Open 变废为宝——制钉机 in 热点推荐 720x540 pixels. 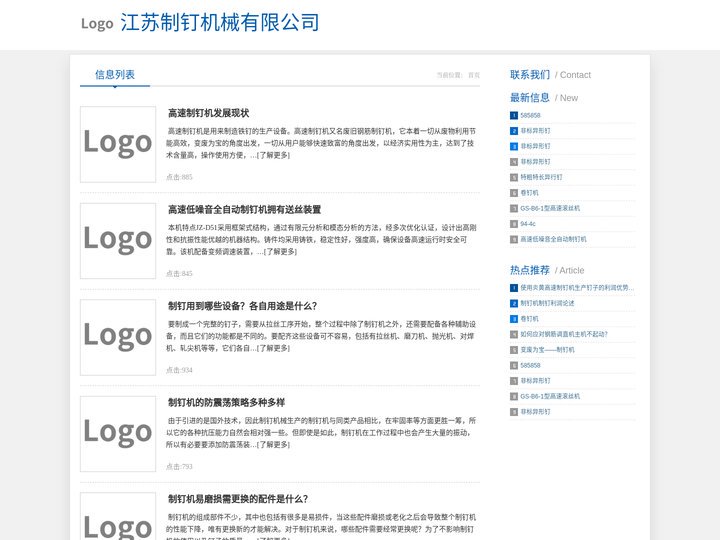click(547, 350)
